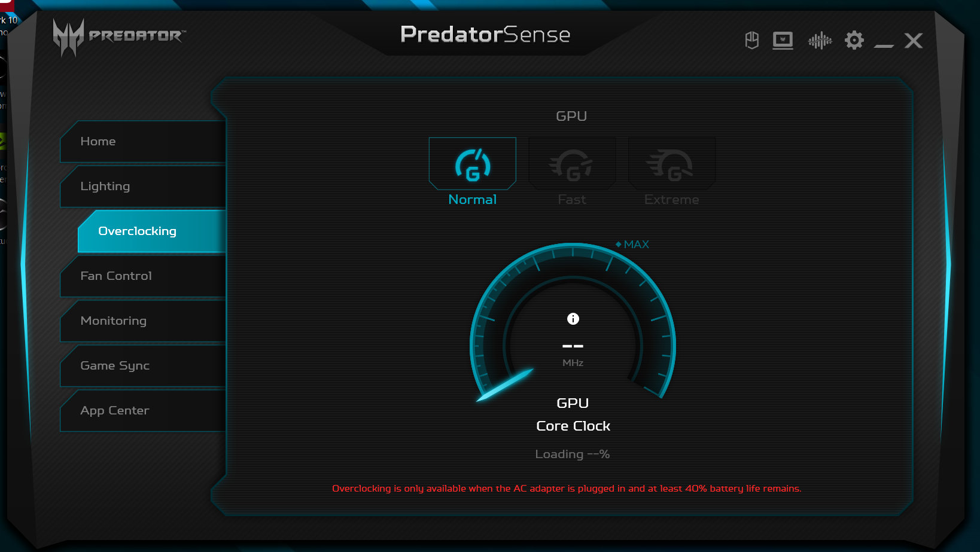Image resolution: width=980 pixels, height=552 pixels.
Task: Switch to Monitoring section
Action: coord(144,321)
